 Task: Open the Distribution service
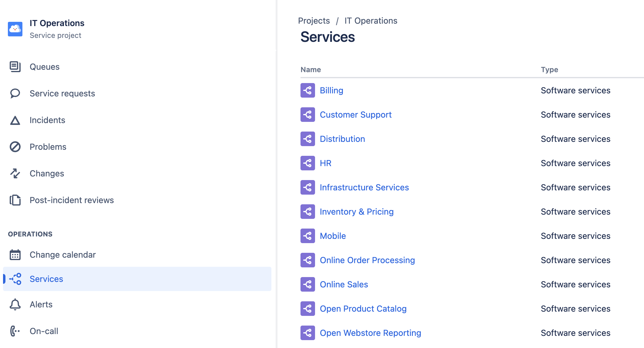tap(342, 139)
